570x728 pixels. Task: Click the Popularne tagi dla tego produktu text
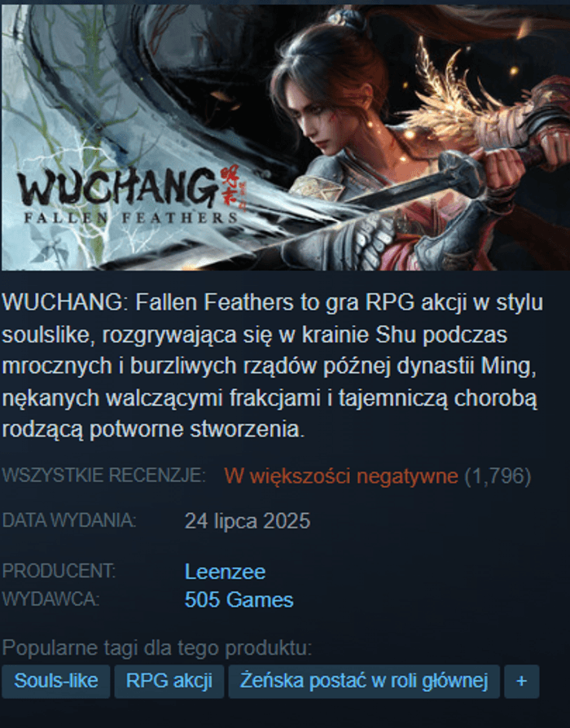157,648
